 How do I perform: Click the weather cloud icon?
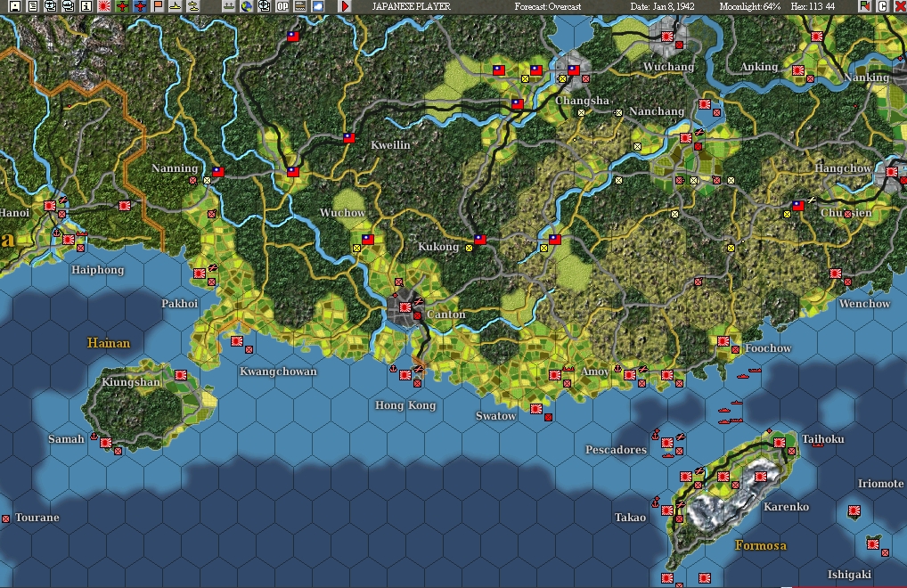(317, 6)
